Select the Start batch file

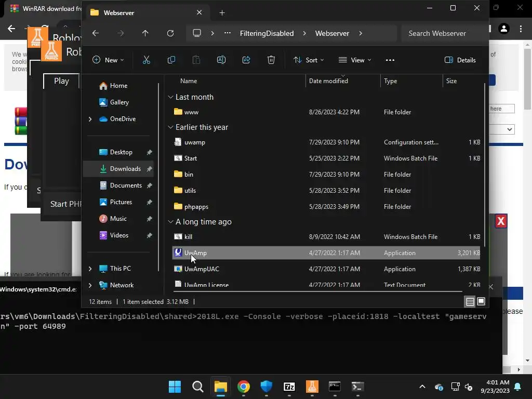click(x=326, y=158)
